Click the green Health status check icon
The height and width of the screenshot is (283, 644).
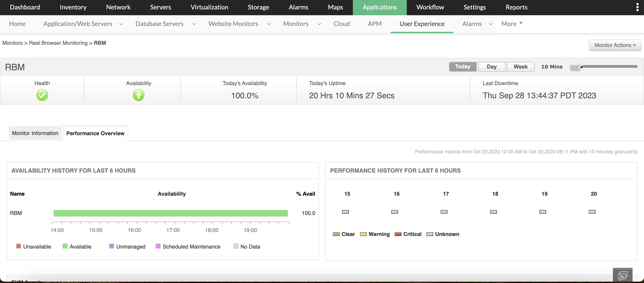pos(42,95)
